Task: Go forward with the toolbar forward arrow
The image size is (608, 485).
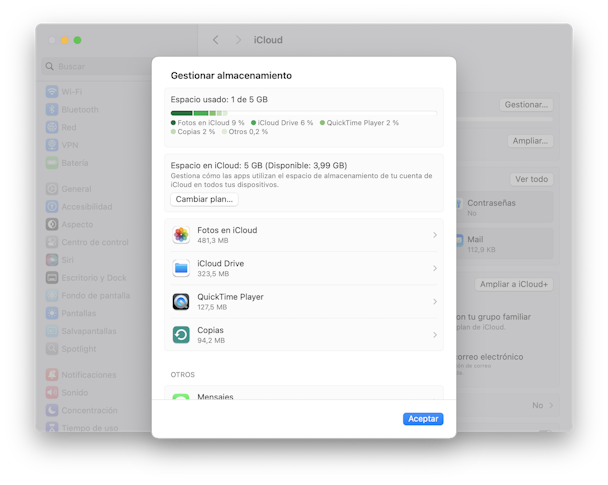Action: 238,40
